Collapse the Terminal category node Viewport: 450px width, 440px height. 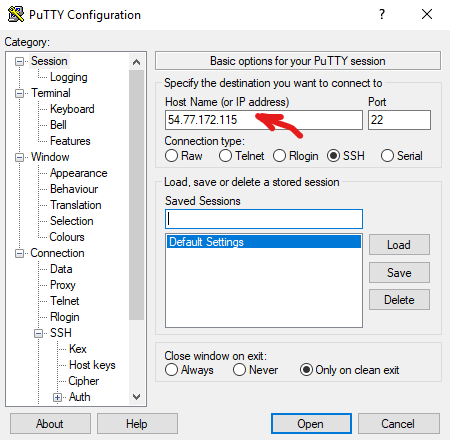(20, 93)
